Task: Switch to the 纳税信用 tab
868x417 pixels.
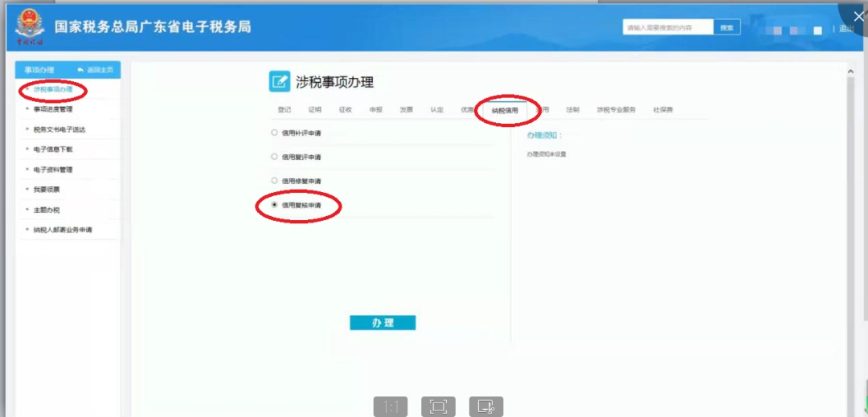Action: (x=505, y=110)
